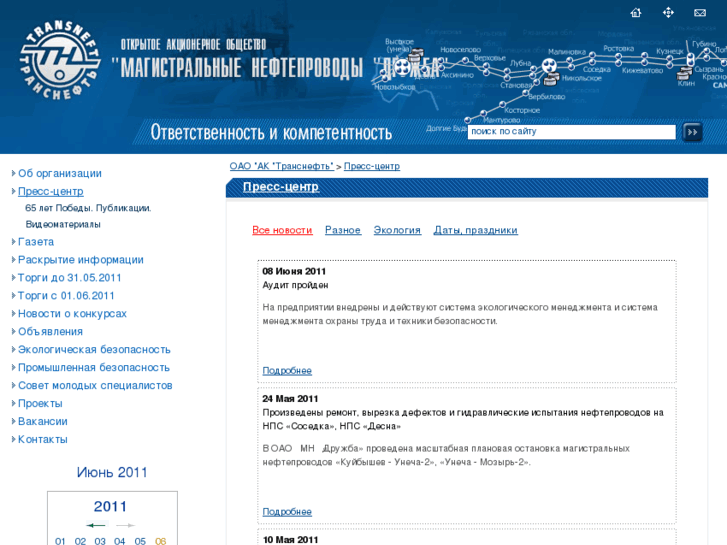Click the 'Ответственность и компетентность' slogan
This screenshot has width=727, height=545.
271,132
